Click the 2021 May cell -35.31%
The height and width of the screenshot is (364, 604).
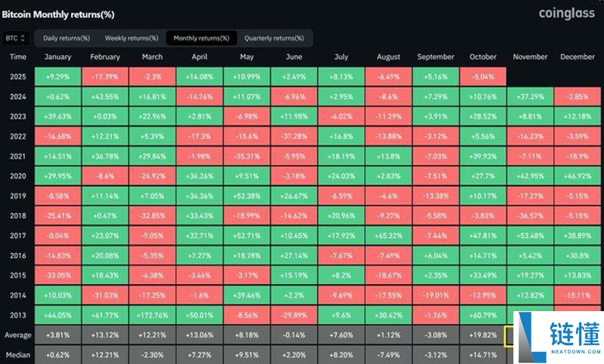[x=247, y=156]
